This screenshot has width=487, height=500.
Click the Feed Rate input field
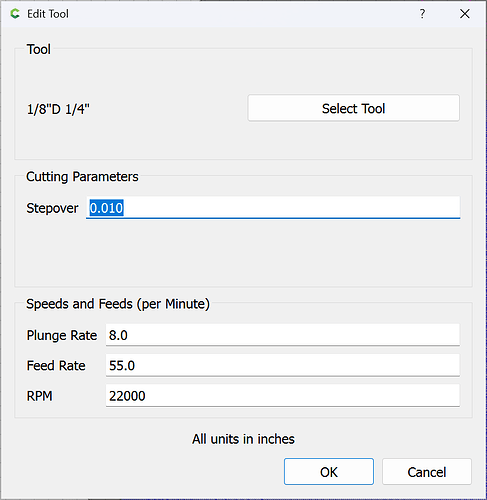283,365
